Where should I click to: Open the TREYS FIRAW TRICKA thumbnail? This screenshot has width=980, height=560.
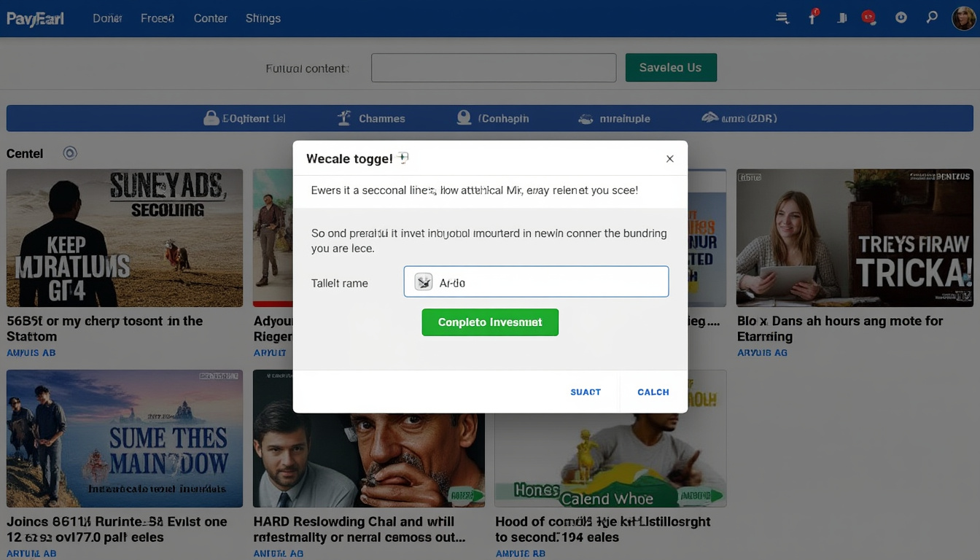point(855,238)
